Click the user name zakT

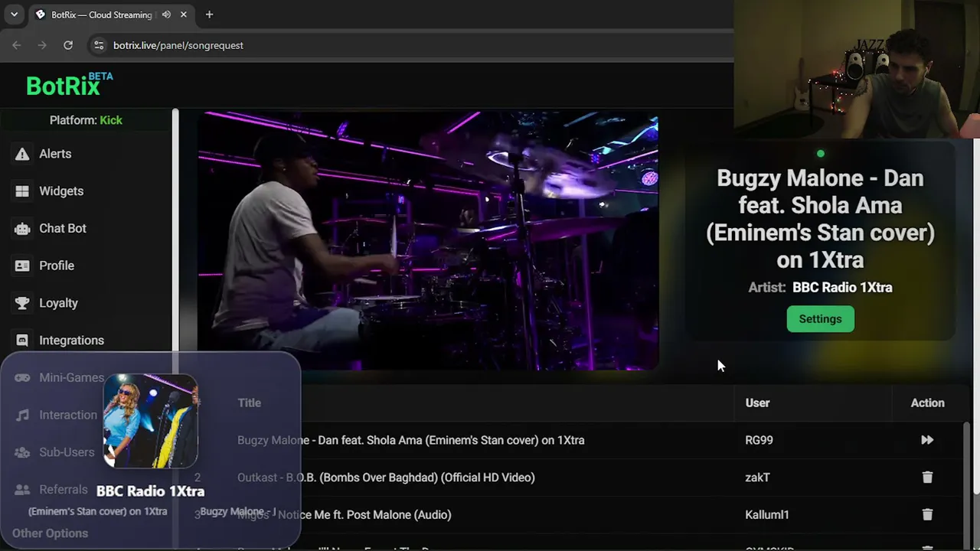pos(757,478)
